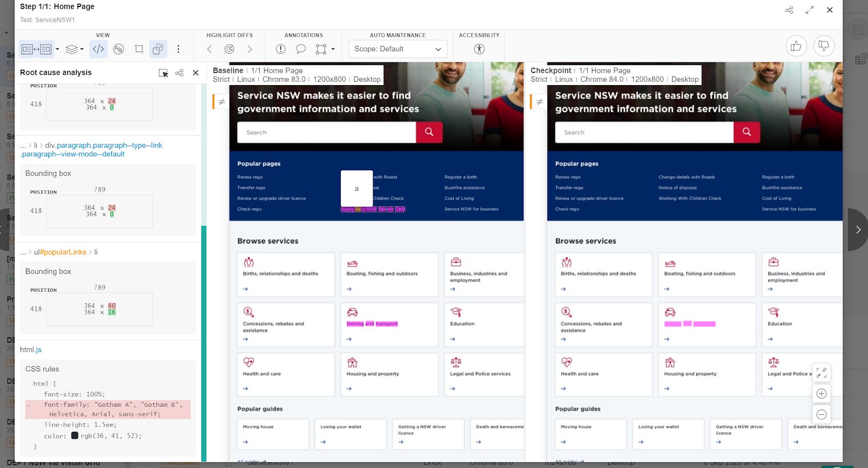The image size is (868, 468).
Task: Click the thumbs up accept button
Action: pyautogui.click(x=796, y=46)
